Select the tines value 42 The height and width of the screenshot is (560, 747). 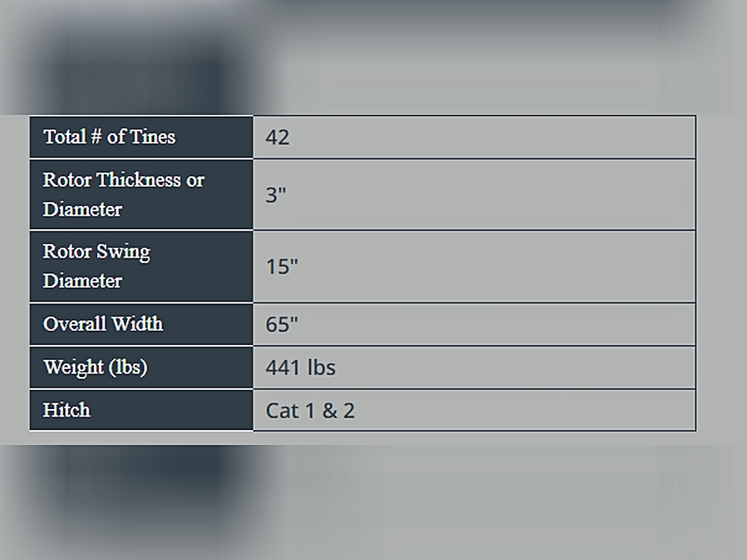(277, 137)
